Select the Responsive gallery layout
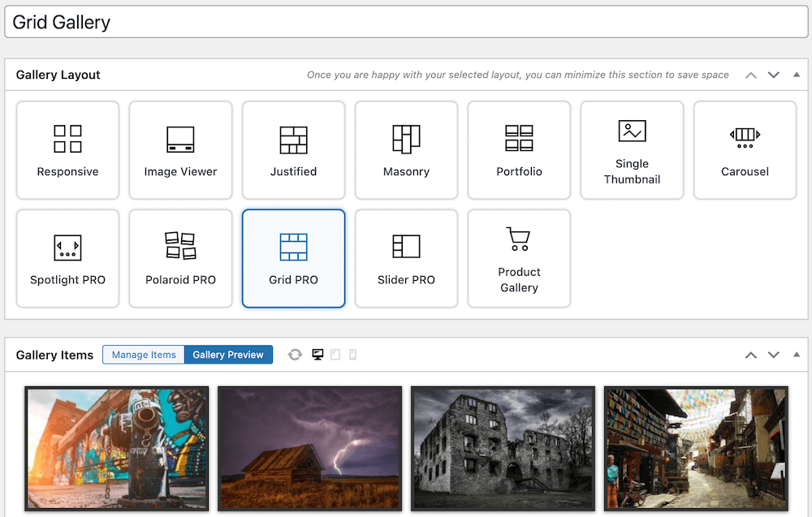The image size is (812, 517). [x=67, y=150]
